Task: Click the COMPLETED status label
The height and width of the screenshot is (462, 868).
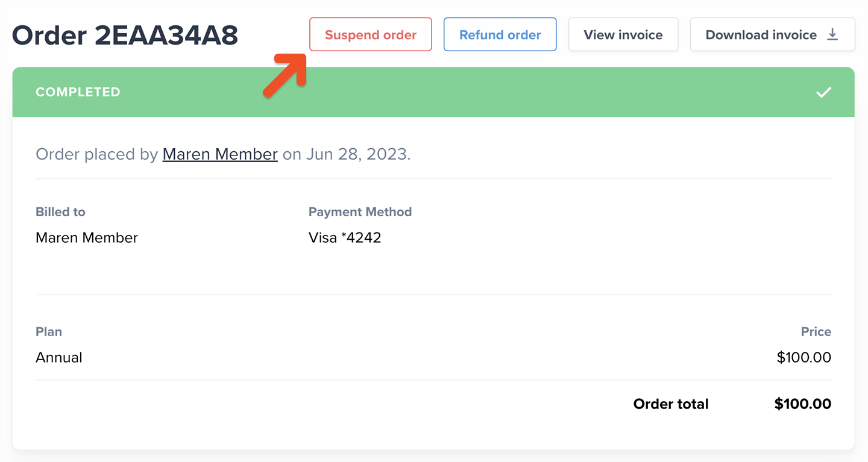Action: 78,92
